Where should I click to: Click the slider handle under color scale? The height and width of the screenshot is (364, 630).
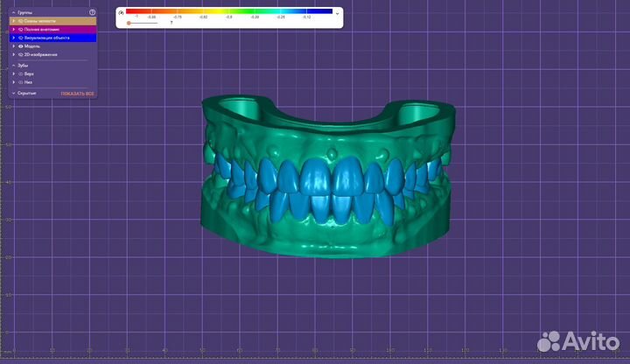[x=129, y=23]
